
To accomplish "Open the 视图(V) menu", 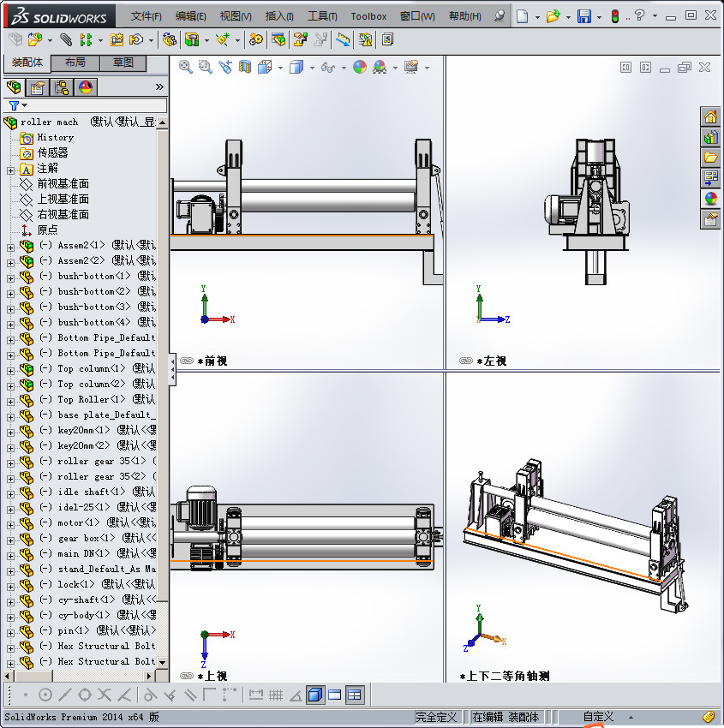I will [x=236, y=16].
